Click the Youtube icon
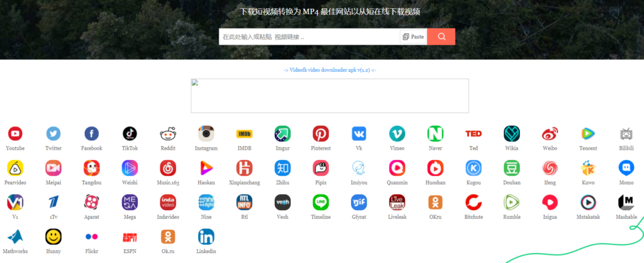 coord(15,133)
